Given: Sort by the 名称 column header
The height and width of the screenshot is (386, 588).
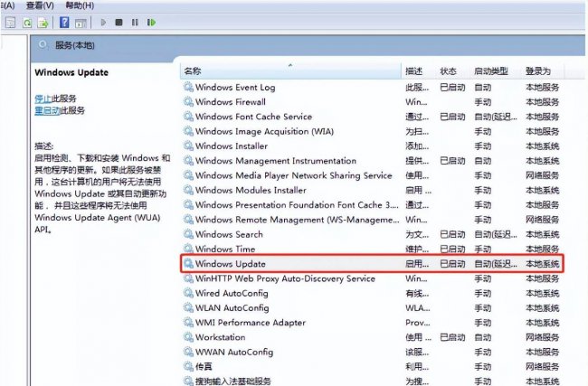Looking at the screenshot, I should click(x=290, y=71).
